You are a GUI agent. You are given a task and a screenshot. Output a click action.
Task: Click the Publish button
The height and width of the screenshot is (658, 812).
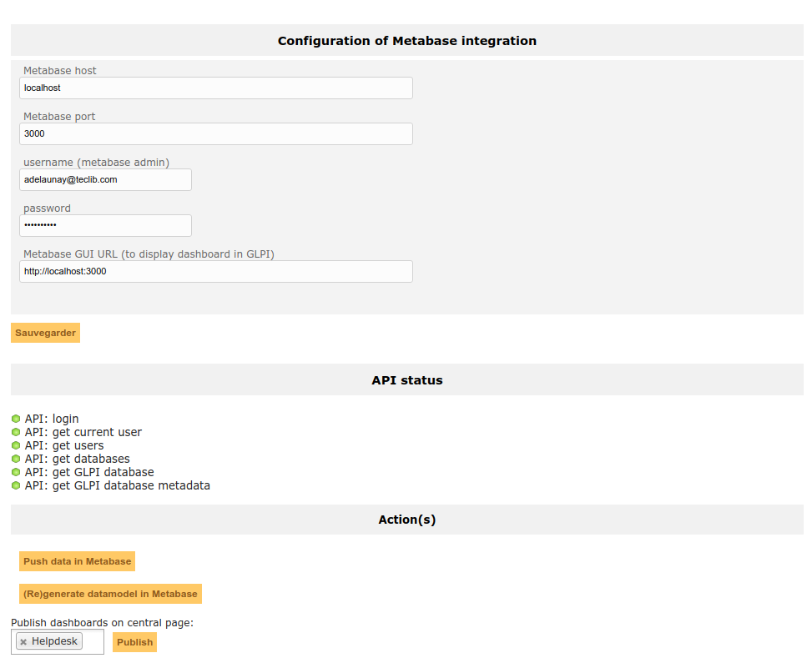tap(134, 642)
